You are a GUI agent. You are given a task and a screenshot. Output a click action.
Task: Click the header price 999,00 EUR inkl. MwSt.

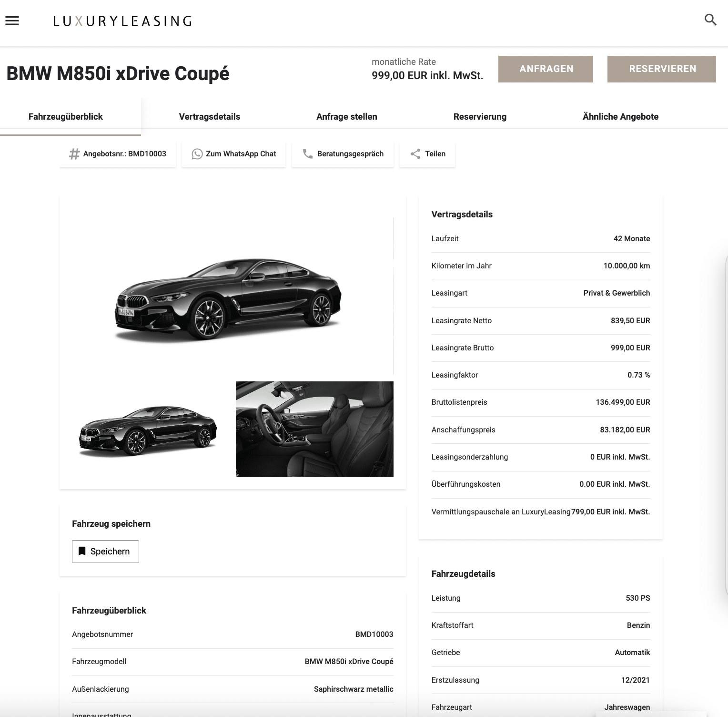[x=427, y=75]
